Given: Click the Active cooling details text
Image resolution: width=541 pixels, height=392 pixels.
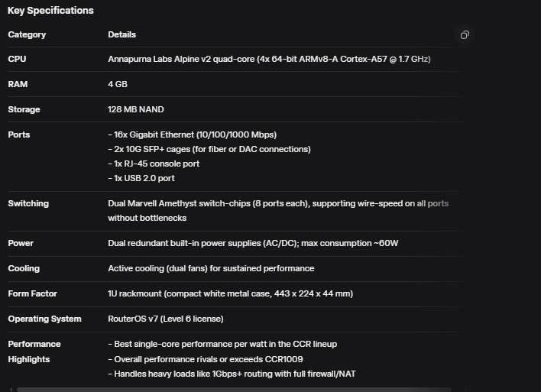Looking at the screenshot, I should (x=211, y=268).
